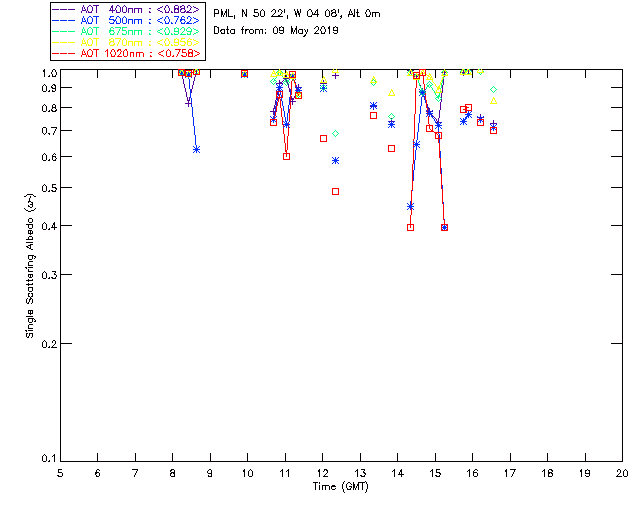Click the x-axis tick label 20

(622, 473)
